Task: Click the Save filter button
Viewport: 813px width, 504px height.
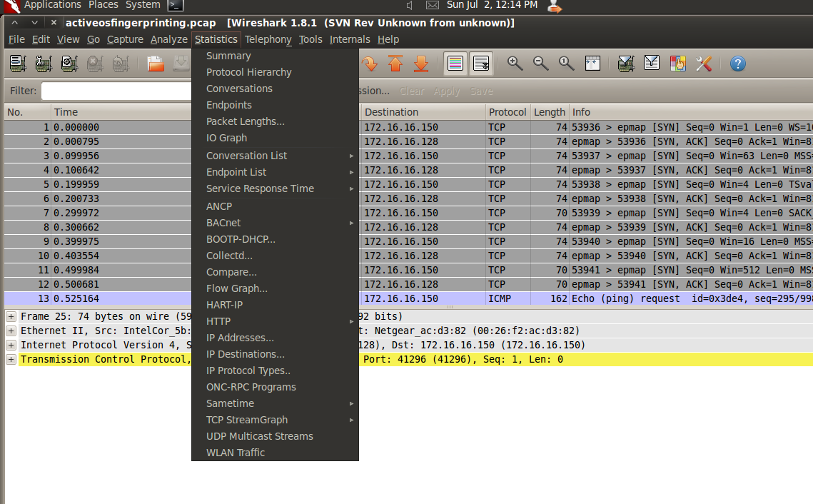Action: point(481,91)
